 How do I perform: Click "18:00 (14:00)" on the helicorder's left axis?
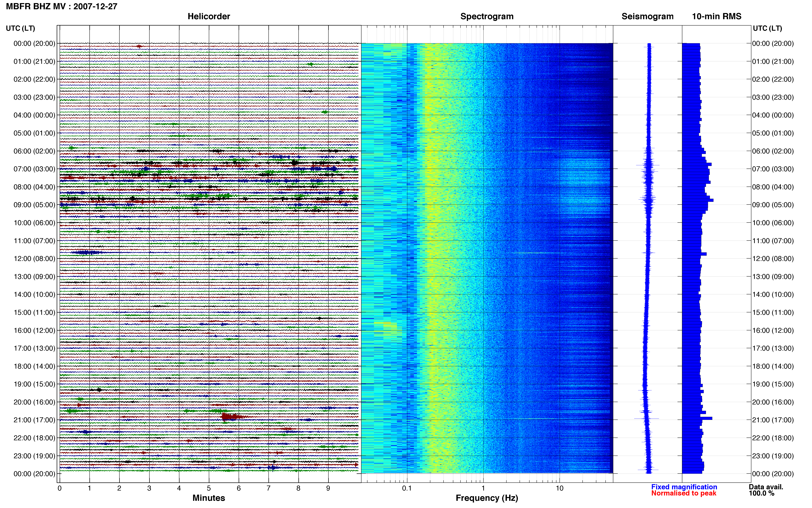coord(34,366)
